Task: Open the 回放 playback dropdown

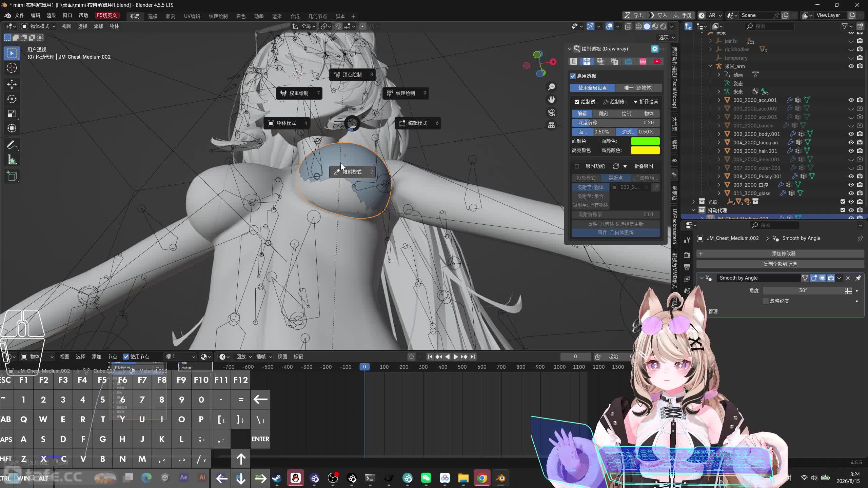Action: (243, 357)
